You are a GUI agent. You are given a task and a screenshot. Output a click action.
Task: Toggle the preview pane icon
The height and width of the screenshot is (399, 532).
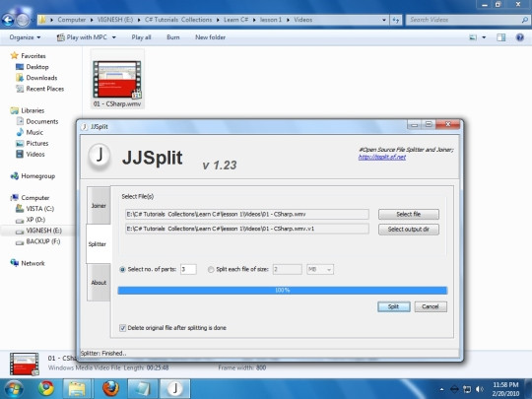500,37
